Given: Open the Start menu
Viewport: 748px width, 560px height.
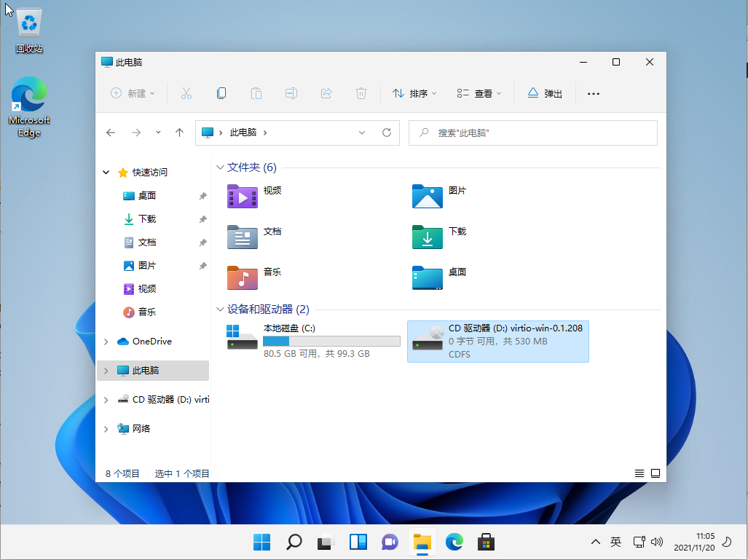Looking at the screenshot, I should pos(261,542).
